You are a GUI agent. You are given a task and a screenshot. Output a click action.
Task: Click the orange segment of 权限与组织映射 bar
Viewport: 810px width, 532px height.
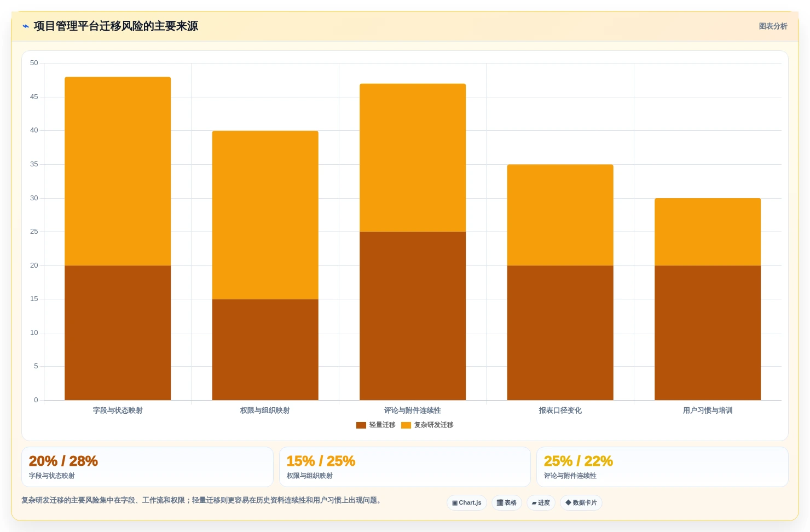click(x=265, y=215)
